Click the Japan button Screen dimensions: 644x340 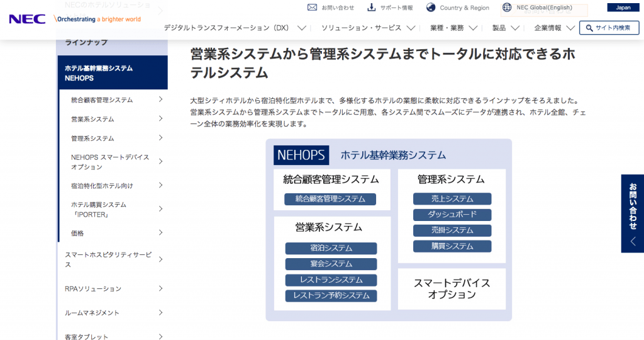623,8
